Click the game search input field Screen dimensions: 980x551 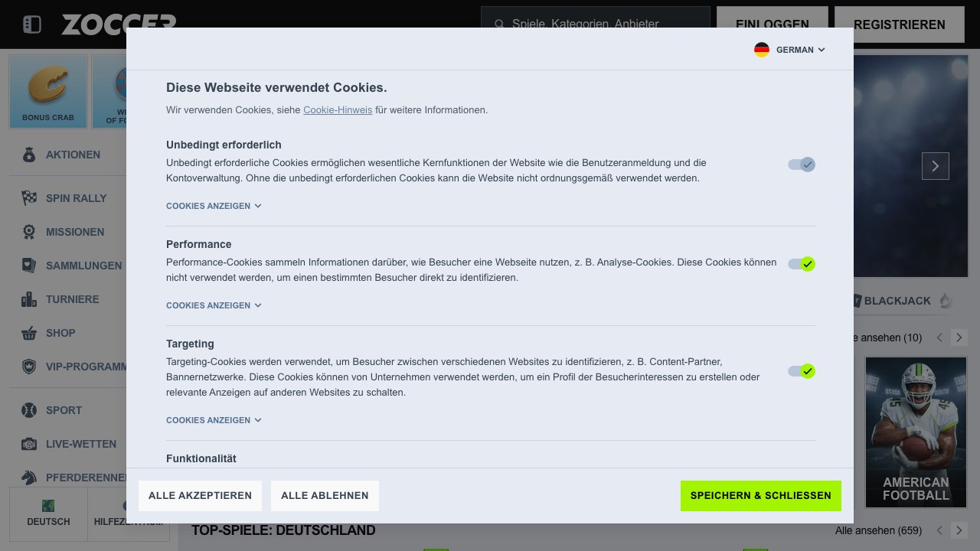click(596, 24)
